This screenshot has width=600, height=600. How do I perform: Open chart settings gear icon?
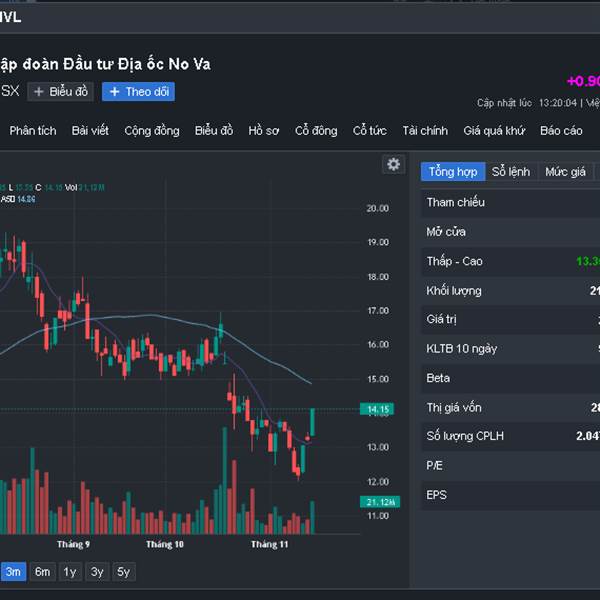[x=393, y=165]
